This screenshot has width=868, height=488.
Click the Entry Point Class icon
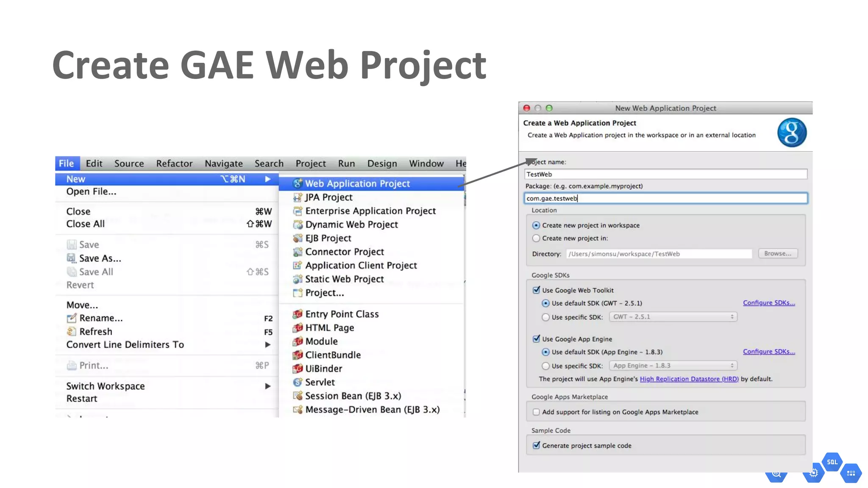click(x=298, y=314)
